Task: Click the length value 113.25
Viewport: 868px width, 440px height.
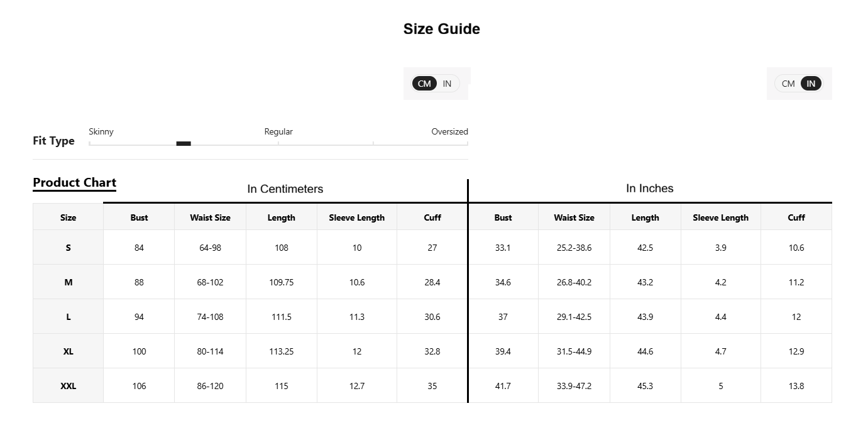Action: 281,351
